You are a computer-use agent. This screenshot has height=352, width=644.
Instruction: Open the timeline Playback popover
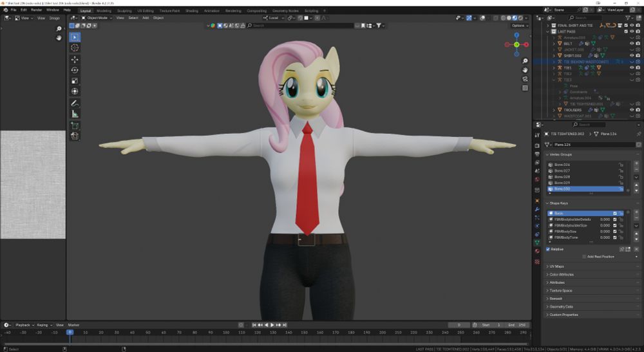click(24, 325)
